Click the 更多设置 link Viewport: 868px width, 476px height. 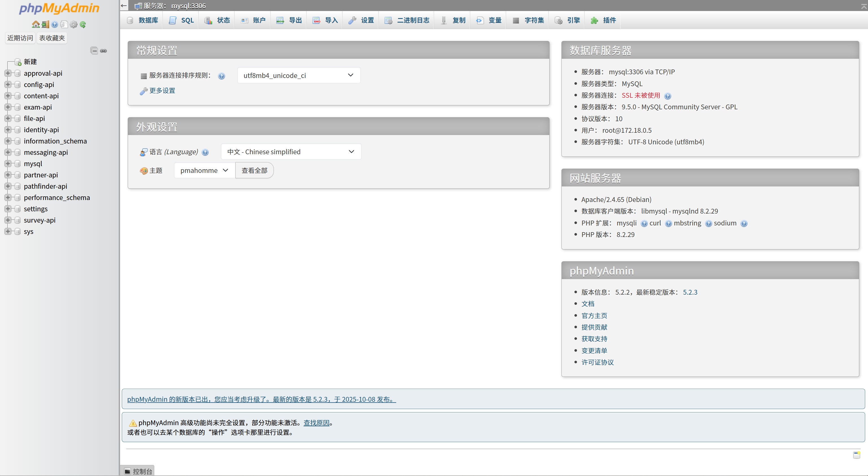[162, 91]
